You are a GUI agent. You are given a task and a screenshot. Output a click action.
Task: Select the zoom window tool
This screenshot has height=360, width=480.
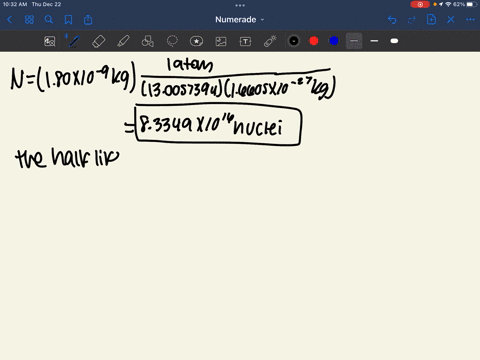[50, 41]
